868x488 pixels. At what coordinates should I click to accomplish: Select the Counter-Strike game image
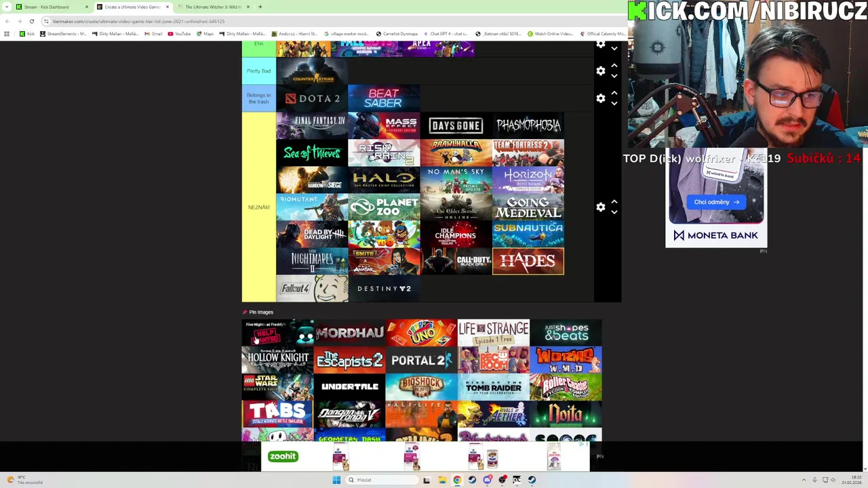click(x=312, y=71)
